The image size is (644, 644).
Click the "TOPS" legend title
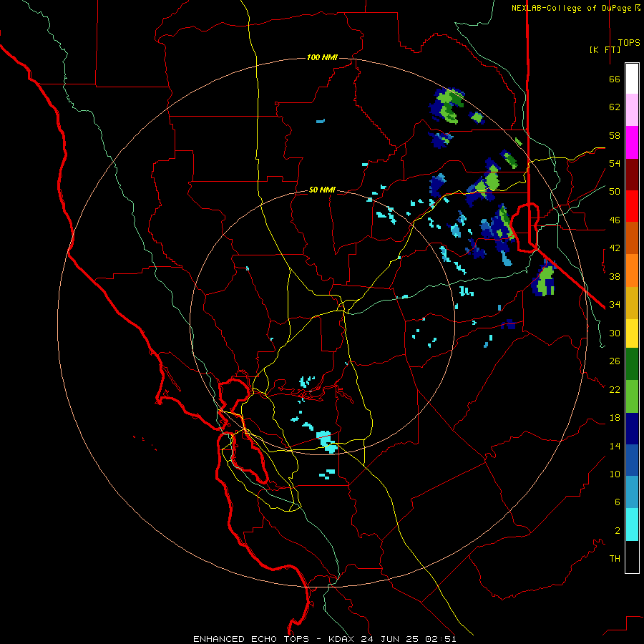tap(629, 43)
